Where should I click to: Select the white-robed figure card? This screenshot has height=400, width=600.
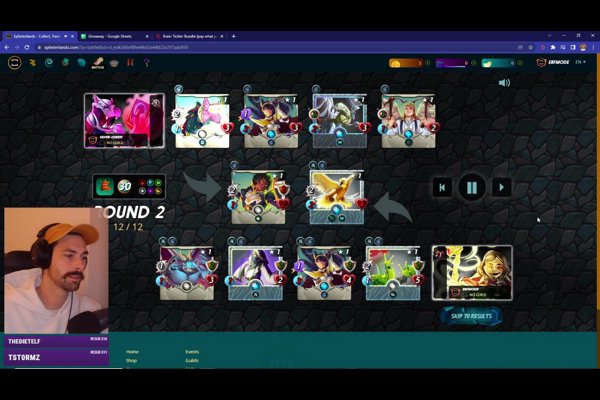coord(256,273)
